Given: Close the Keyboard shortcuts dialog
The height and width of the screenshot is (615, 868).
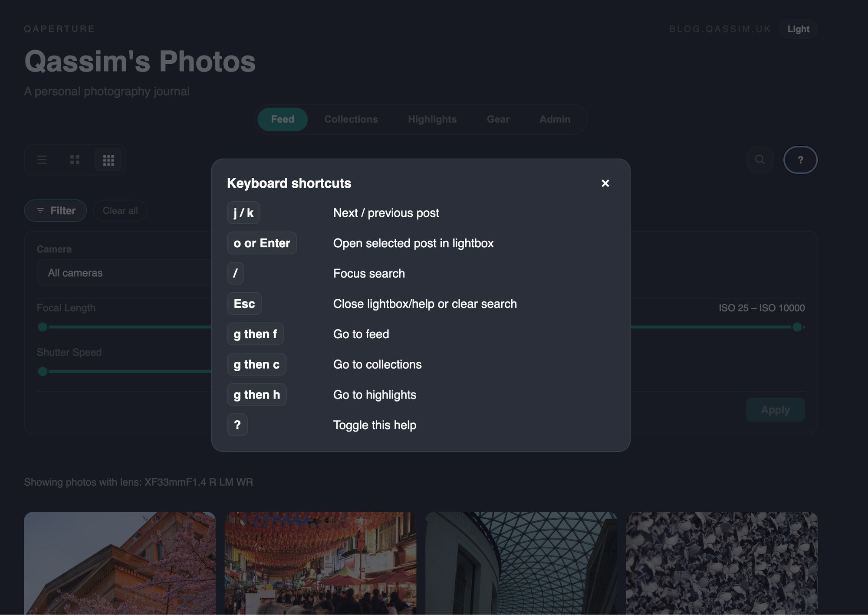Looking at the screenshot, I should click(x=605, y=183).
